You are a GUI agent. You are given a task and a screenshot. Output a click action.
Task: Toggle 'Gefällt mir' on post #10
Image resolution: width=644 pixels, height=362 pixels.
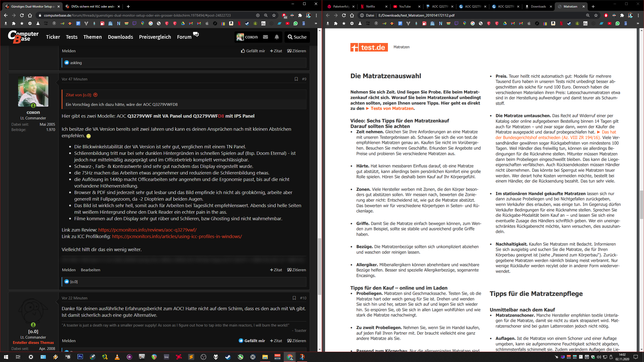(252, 341)
